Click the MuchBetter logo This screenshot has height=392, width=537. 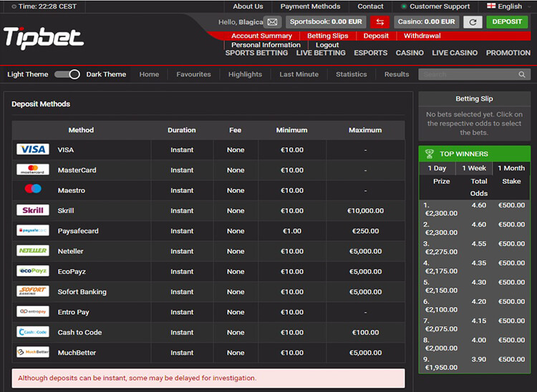[32, 353]
